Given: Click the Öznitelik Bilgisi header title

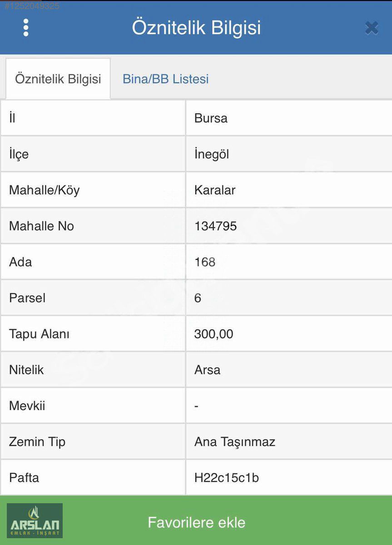Looking at the screenshot, I should [196, 28].
